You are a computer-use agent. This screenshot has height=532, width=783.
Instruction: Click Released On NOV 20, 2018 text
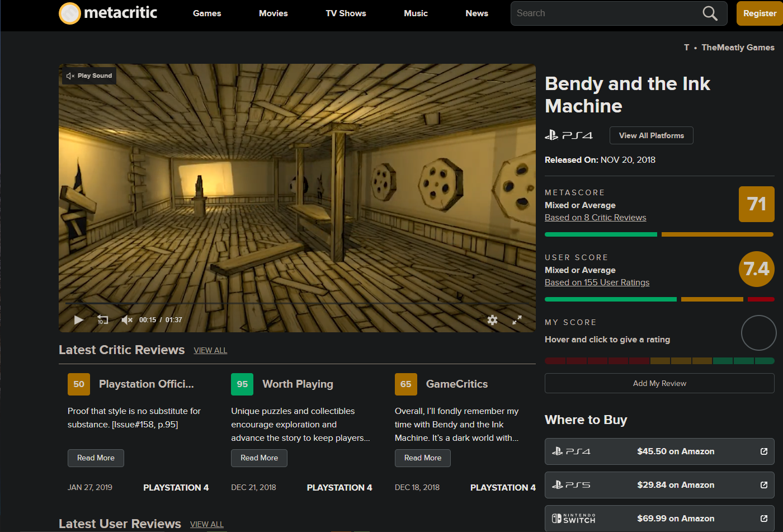[x=600, y=160]
